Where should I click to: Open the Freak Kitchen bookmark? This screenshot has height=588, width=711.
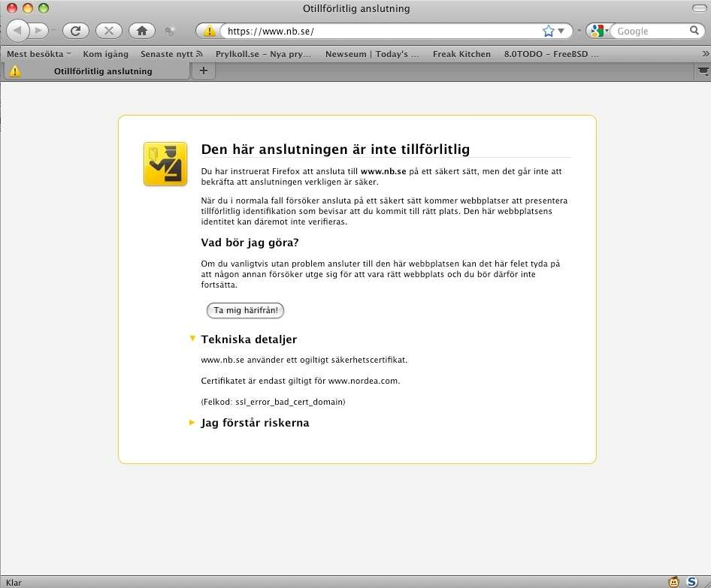[461, 54]
